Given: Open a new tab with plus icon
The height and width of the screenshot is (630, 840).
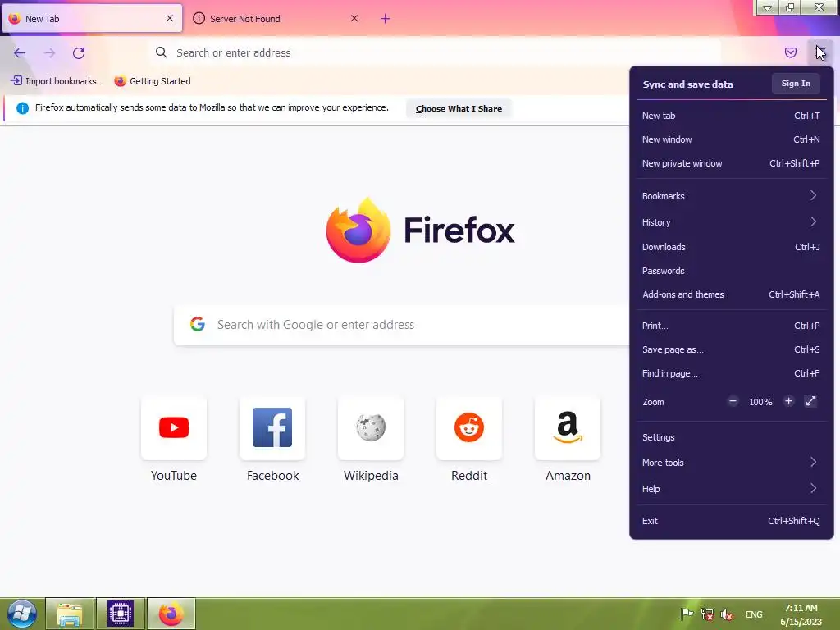Looking at the screenshot, I should point(386,19).
